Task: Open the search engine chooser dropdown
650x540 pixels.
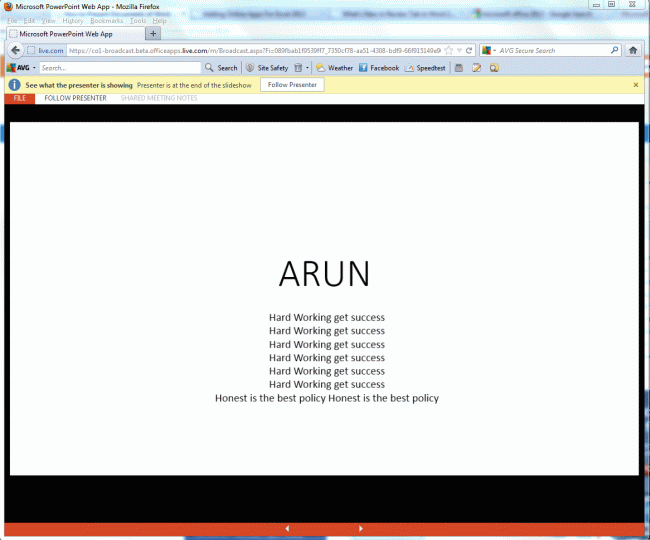Action: (489, 51)
